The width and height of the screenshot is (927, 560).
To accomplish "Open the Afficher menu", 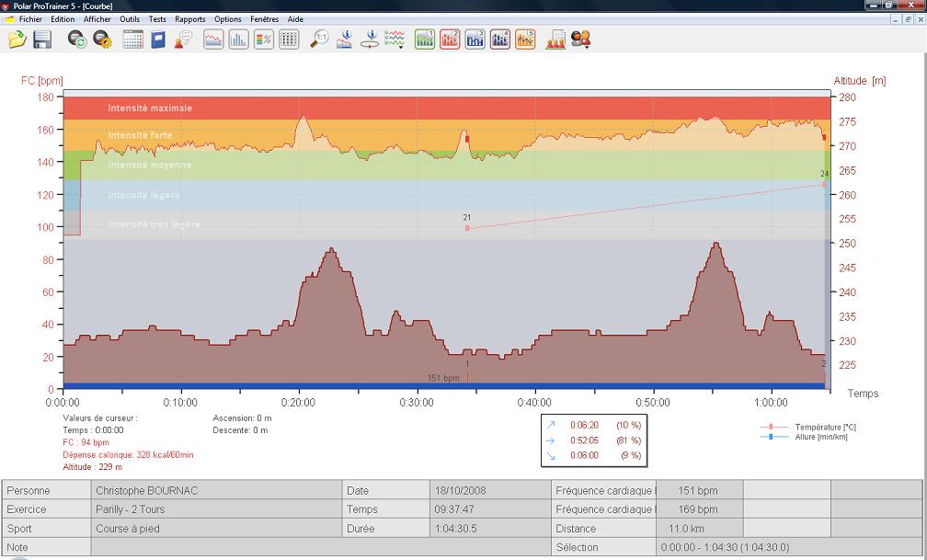I will tap(97, 19).
